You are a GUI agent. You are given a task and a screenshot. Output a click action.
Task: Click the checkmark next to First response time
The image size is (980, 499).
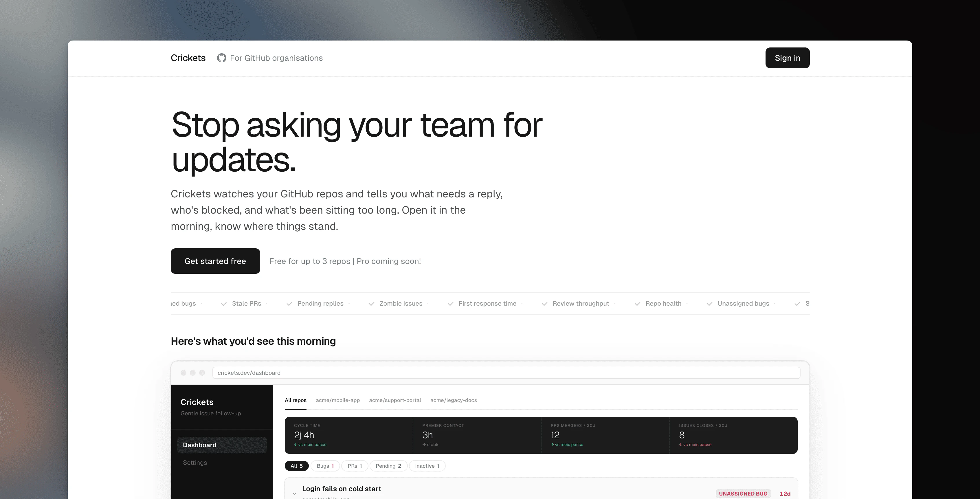450,304
